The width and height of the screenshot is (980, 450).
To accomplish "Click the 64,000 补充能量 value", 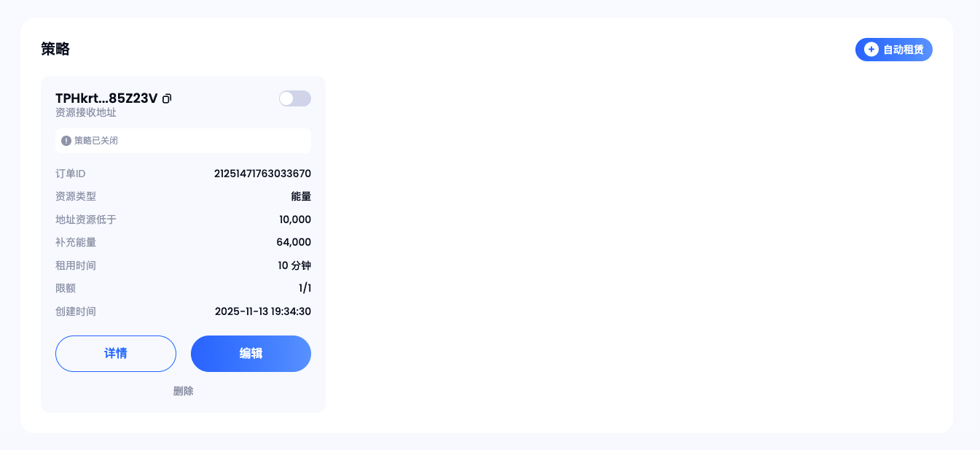I will pos(294,242).
